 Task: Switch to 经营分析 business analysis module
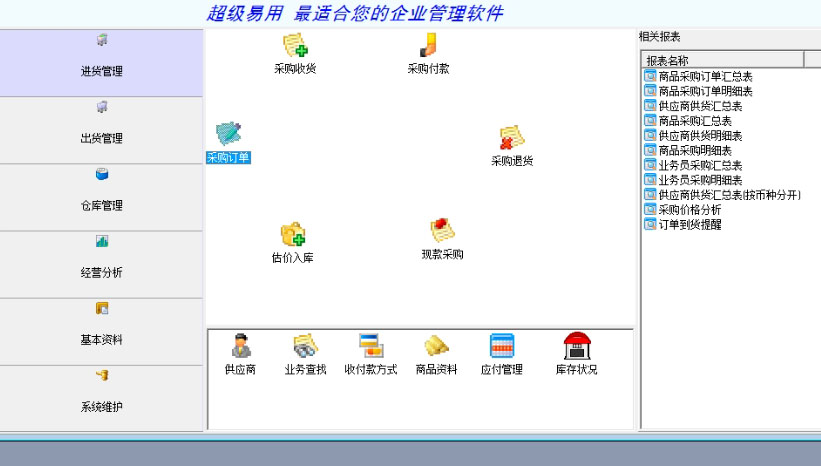(x=102, y=265)
